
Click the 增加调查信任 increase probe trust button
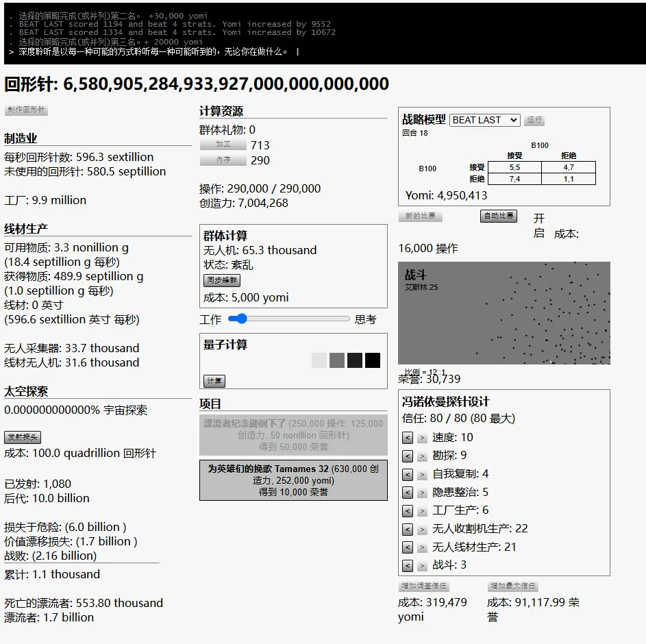point(424,586)
